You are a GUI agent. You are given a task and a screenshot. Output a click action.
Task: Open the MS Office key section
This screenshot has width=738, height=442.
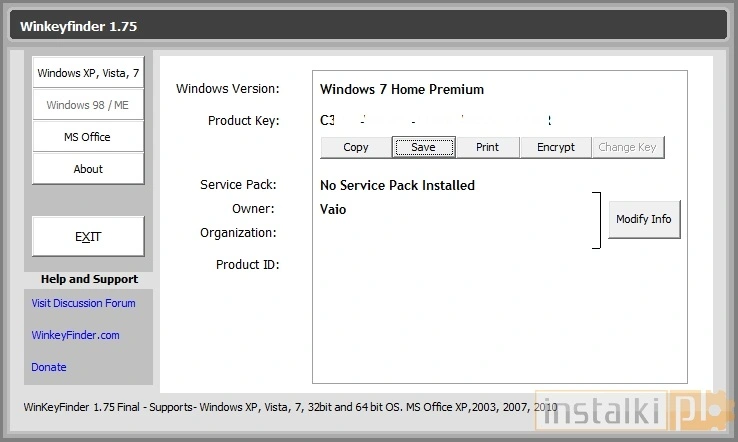point(88,137)
